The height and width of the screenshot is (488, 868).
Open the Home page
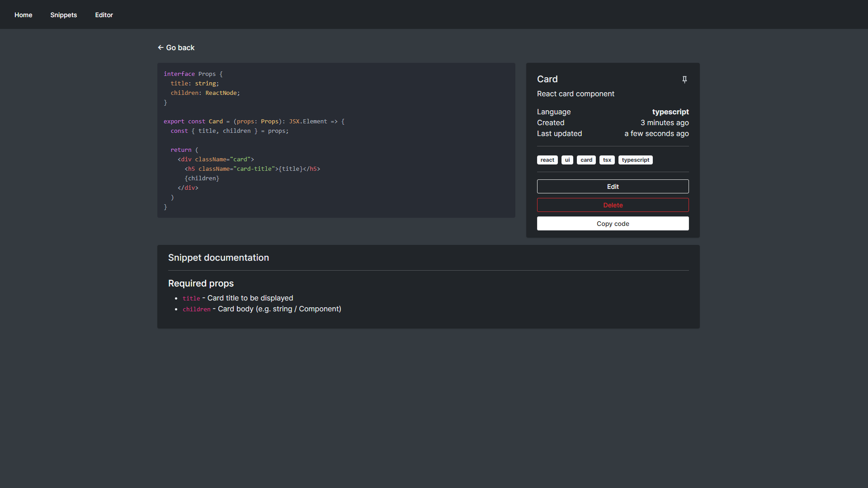click(x=23, y=14)
